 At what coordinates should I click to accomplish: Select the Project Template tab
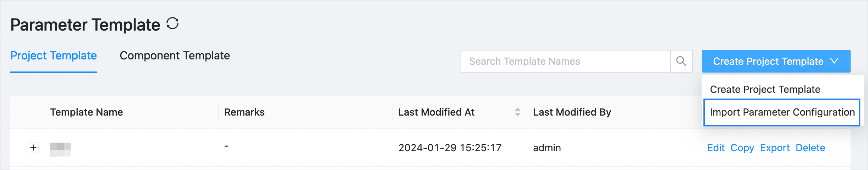pos(54,56)
